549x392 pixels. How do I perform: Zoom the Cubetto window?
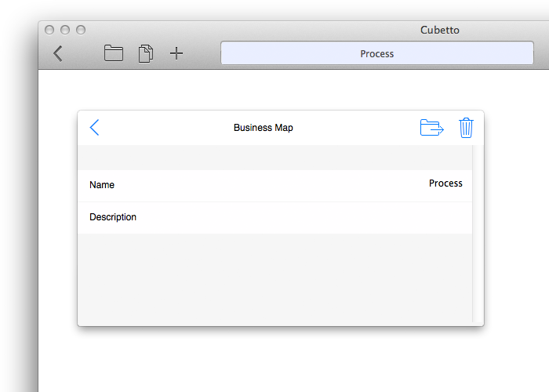click(81, 30)
